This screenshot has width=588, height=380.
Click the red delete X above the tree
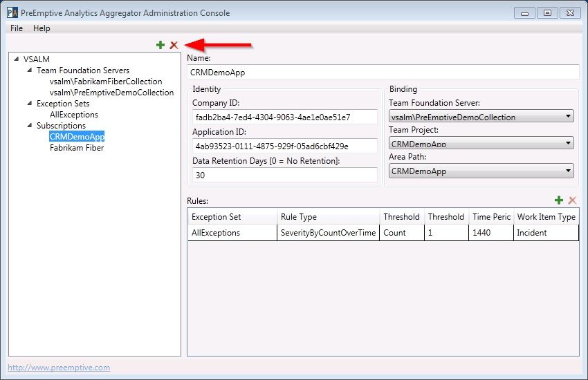pos(174,46)
